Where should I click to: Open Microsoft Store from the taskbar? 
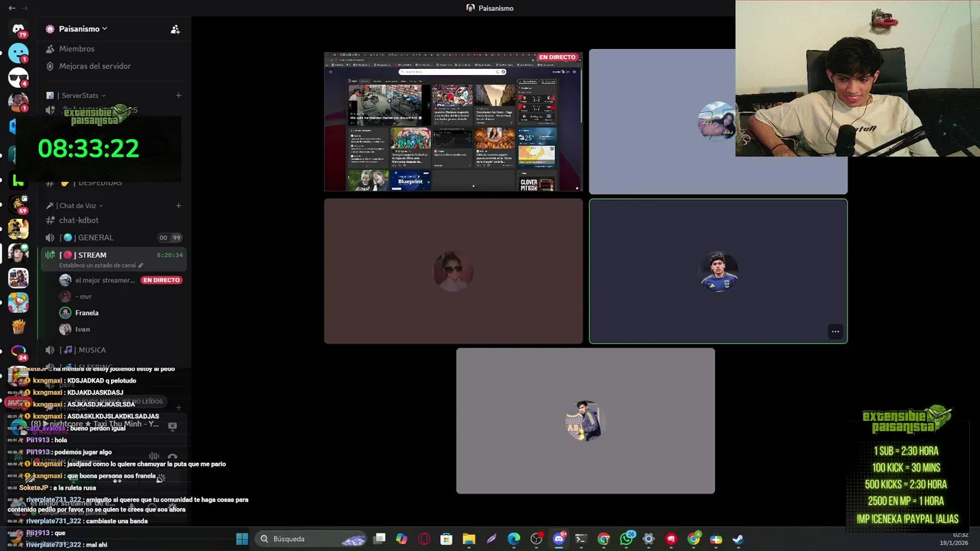[446, 539]
